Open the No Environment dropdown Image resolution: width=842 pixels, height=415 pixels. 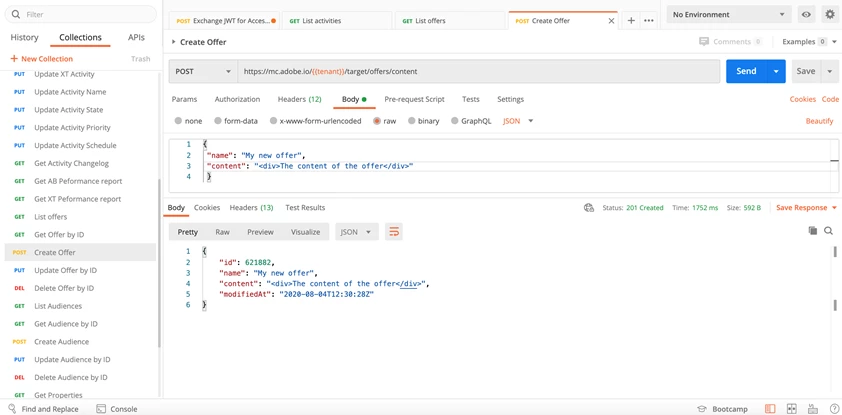(729, 14)
